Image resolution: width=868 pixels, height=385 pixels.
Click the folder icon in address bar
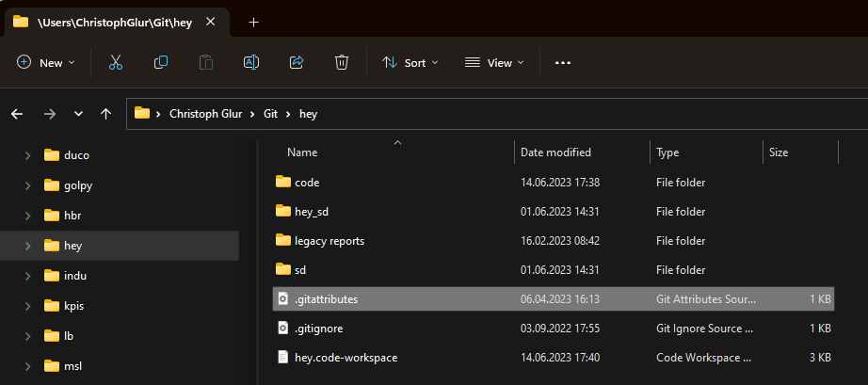(142, 113)
